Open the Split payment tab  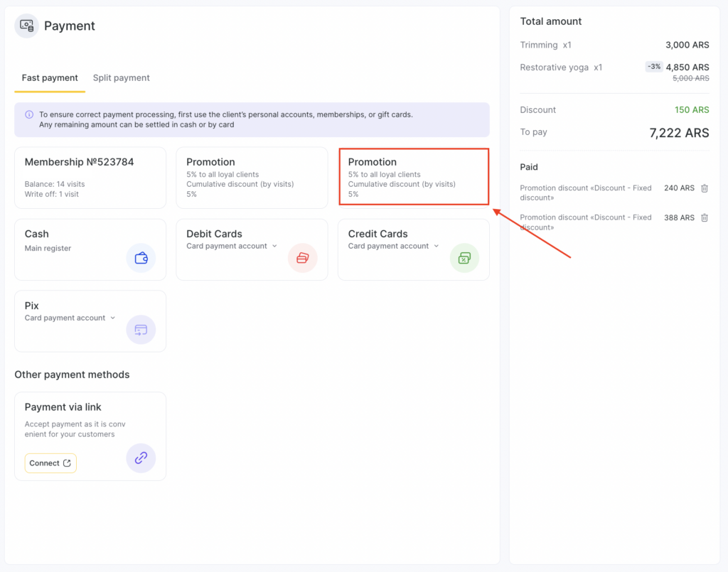pyautogui.click(x=121, y=78)
